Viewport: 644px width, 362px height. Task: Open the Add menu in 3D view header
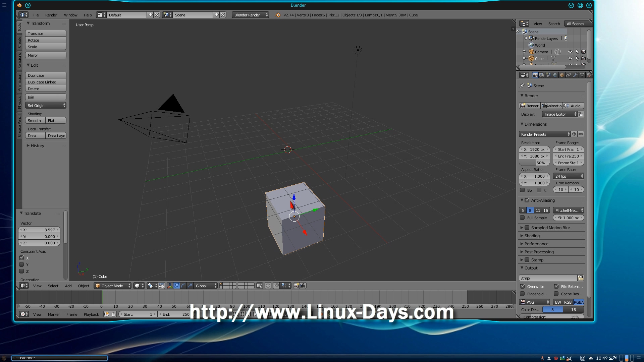[68, 286]
